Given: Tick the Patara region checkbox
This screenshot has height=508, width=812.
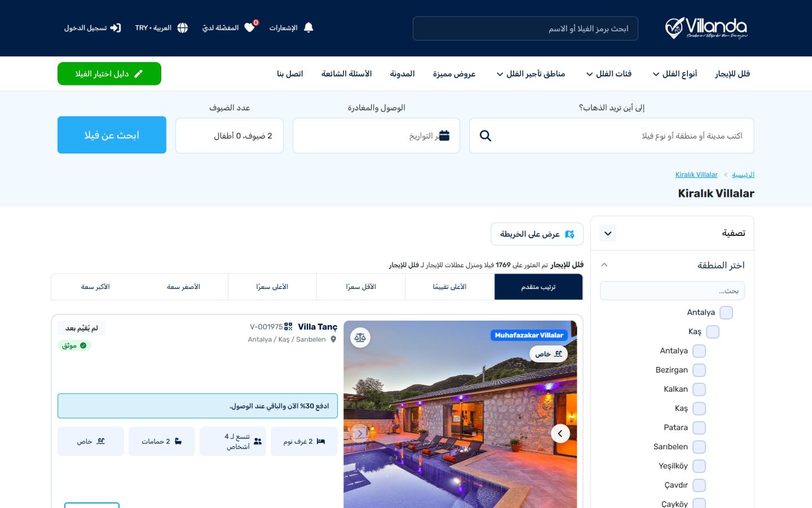Looking at the screenshot, I should [699, 428].
